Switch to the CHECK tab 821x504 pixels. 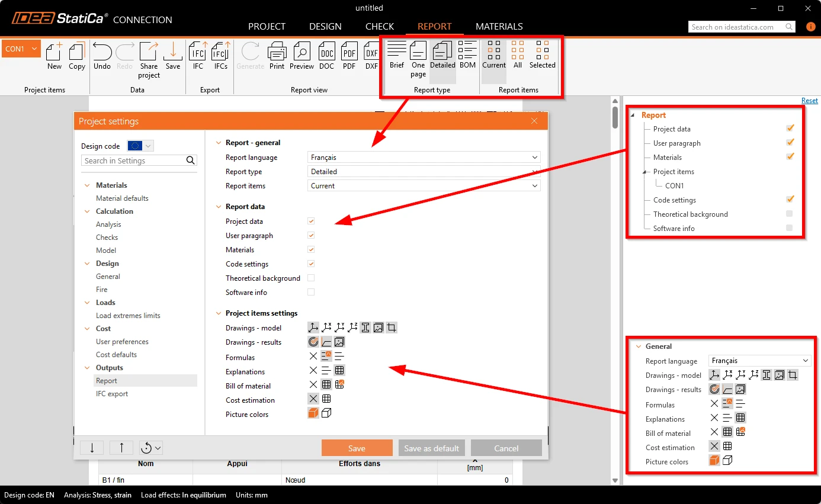[x=380, y=27]
